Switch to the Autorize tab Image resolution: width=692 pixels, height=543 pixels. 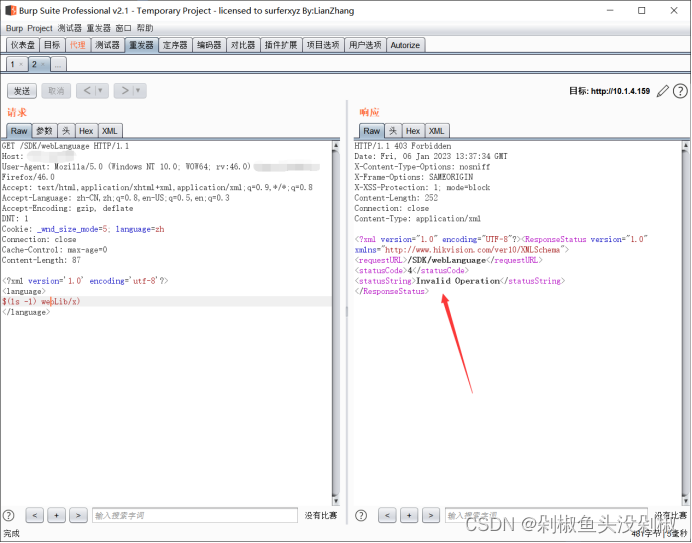405,45
